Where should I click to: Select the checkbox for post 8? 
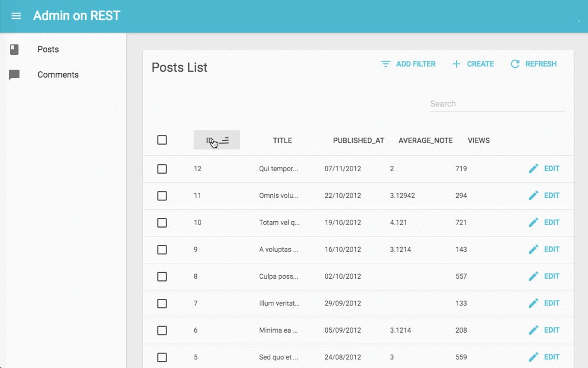click(x=162, y=277)
